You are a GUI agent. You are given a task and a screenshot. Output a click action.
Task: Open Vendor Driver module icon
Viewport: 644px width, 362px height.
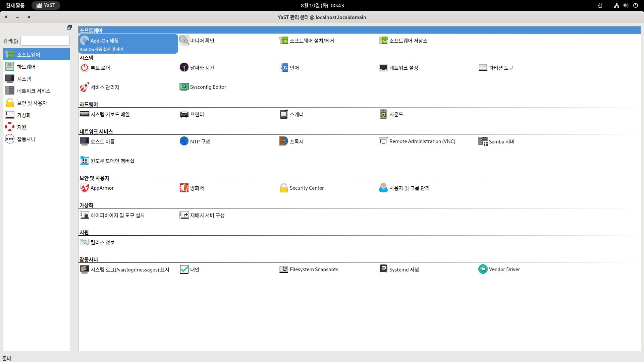pos(483,269)
